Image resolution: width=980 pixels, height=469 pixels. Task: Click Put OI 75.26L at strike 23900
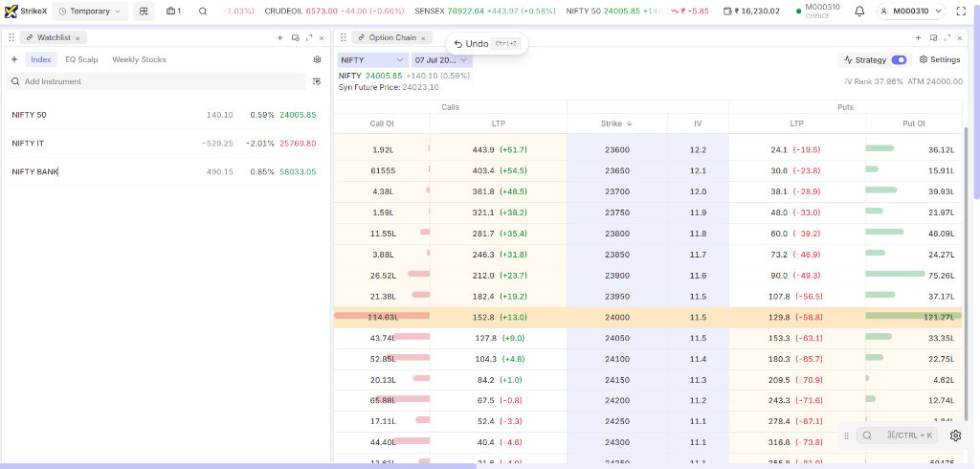913,275
